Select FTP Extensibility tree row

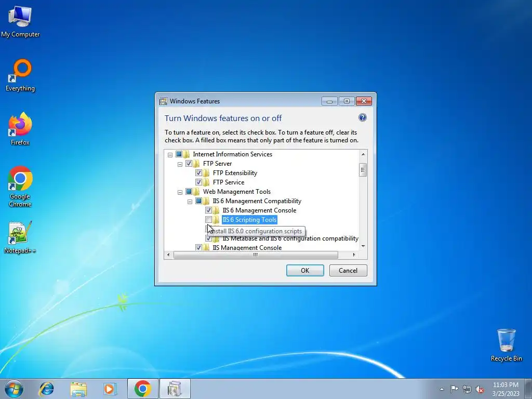pos(235,172)
